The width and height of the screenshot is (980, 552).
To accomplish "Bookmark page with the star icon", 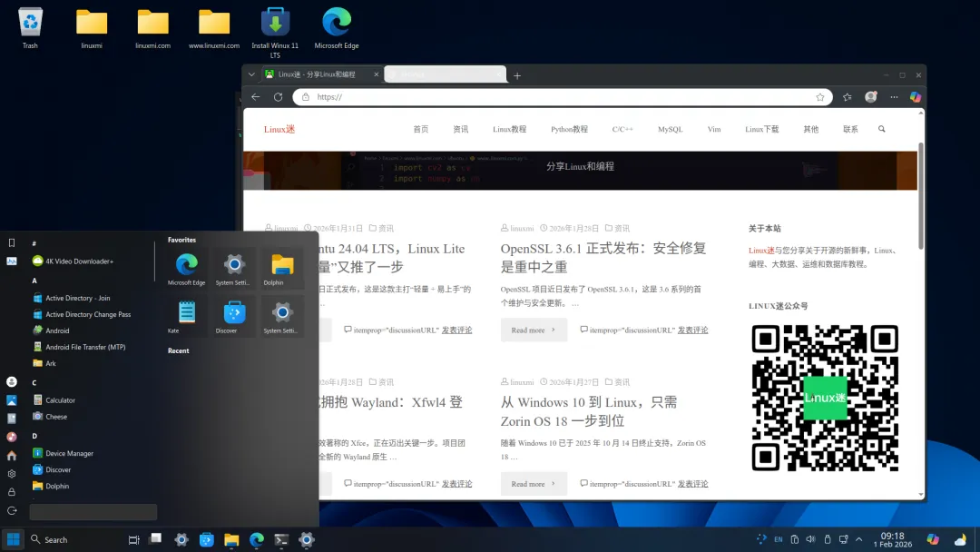I will (x=820, y=97).
